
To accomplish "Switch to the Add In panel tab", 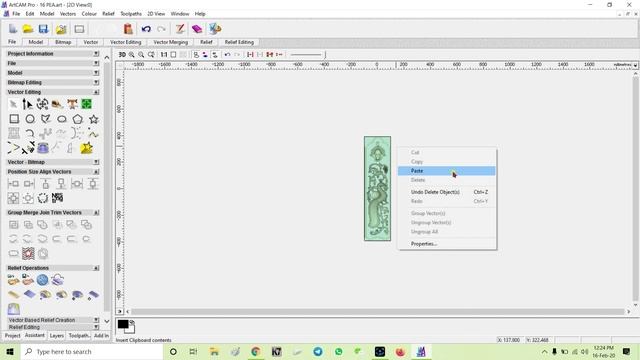I will tap(101, 336).
